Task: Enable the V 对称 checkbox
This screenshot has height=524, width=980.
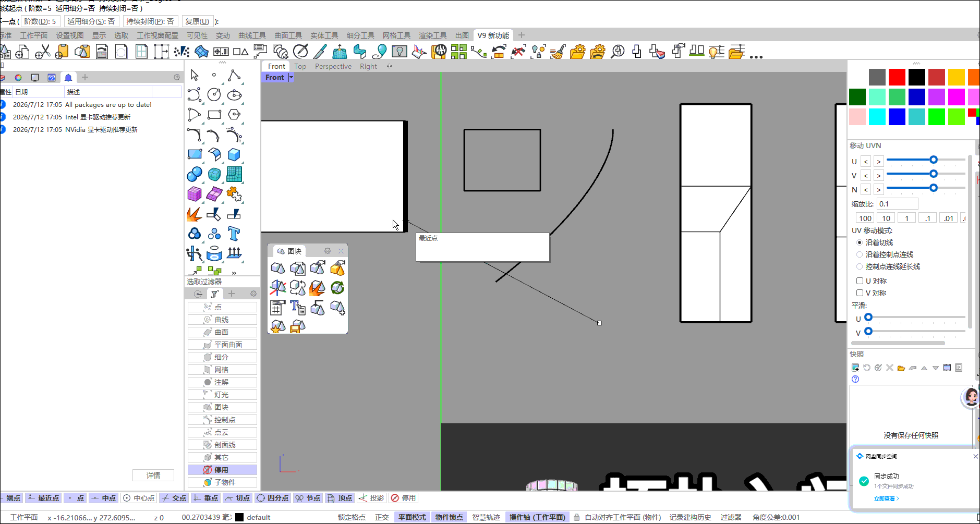Action: click(860, 293)
